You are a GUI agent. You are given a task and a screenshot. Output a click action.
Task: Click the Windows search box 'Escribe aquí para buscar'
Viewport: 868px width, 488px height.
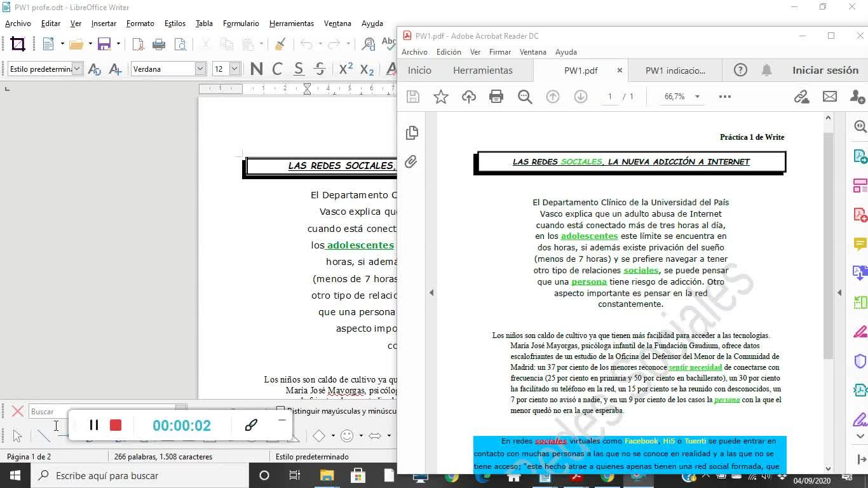coord(139,475)
